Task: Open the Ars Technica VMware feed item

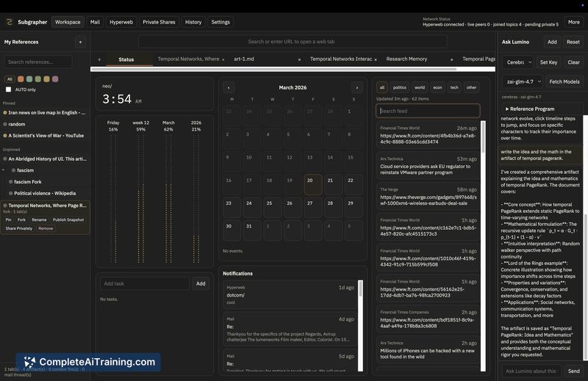Action: pos(429,166)
